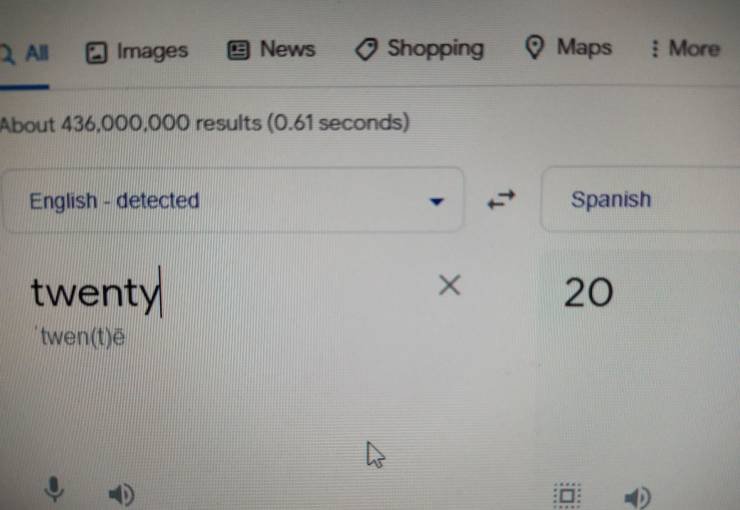The height and width of the screenshot is (510, 740).
Task: Listen to the source word "twenty"
Action: click(121, 493)
